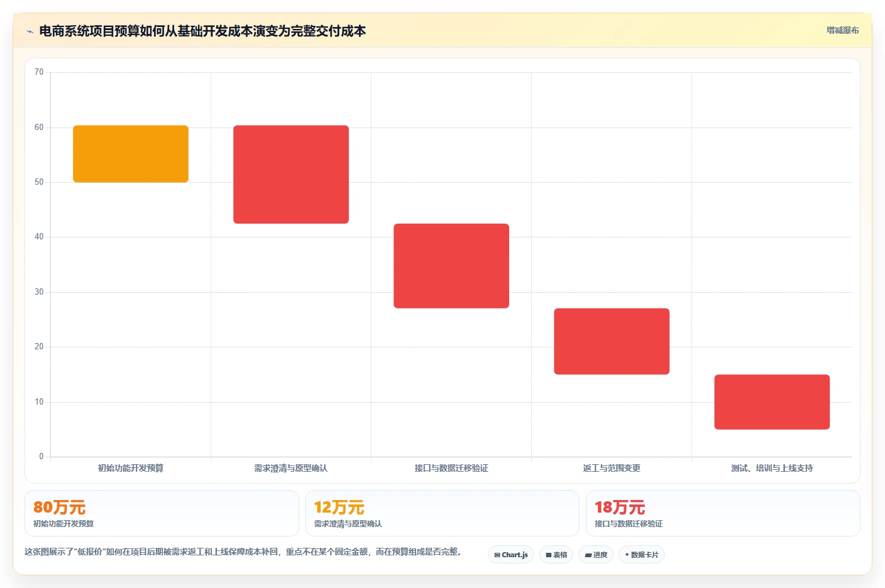Image resolution: width=885 pixels, height=588 pixels.
Task: Click the chart title 电商系统项目预算…
Action: [202, 31]
